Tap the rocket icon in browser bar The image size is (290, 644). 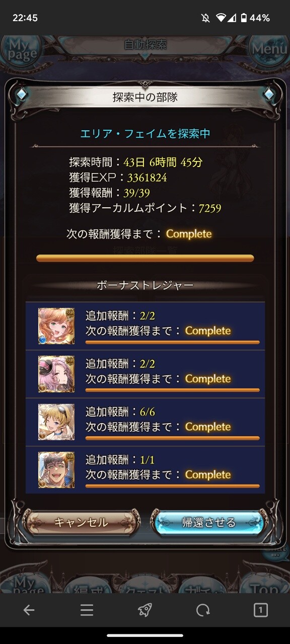pyautogui.click(x=145, y=610)
